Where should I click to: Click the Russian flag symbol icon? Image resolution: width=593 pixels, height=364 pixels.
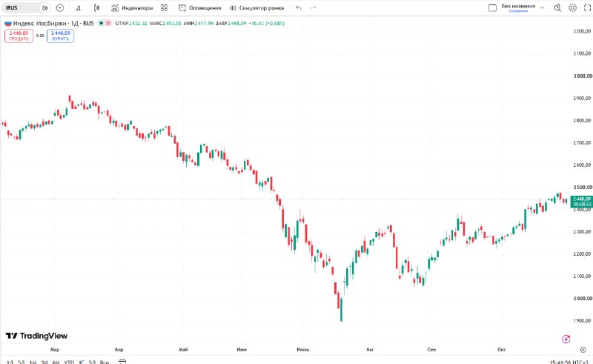(x=8, y=24)
